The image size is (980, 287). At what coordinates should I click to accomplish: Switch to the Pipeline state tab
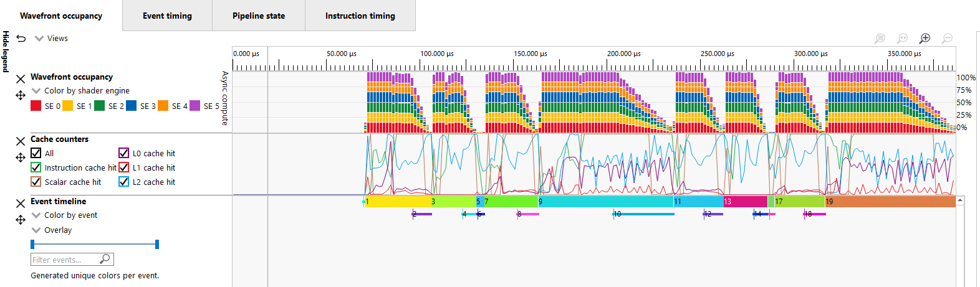(259, 16)
